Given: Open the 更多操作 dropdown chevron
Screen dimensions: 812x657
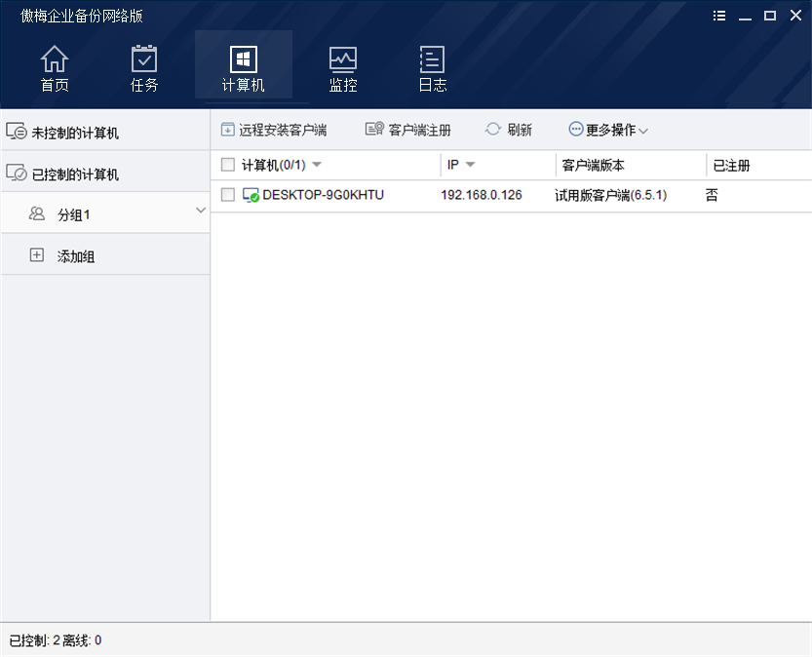Looking at the screenshot, I should (x=643, y=131).
